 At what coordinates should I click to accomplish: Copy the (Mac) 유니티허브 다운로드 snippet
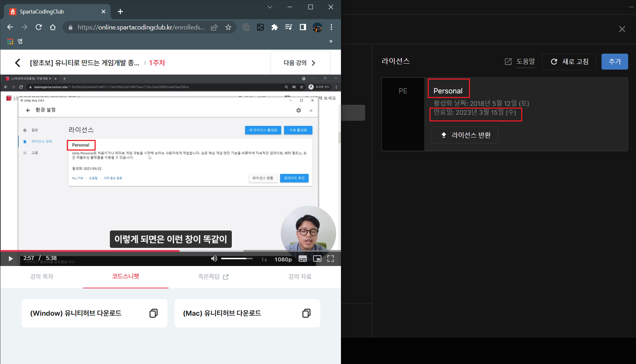(x=306, y=313)
